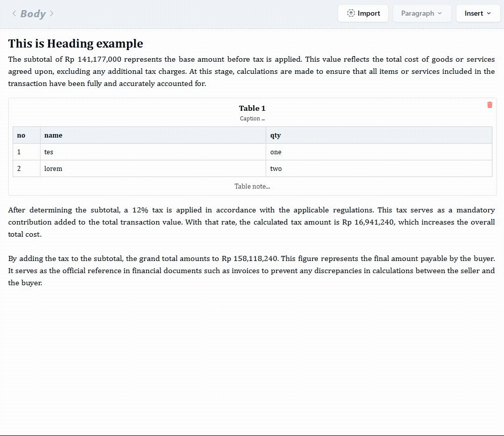The width and height of the screenshot is (504, 436).
Task: Click the Table note field
Action: coord(252,186)
